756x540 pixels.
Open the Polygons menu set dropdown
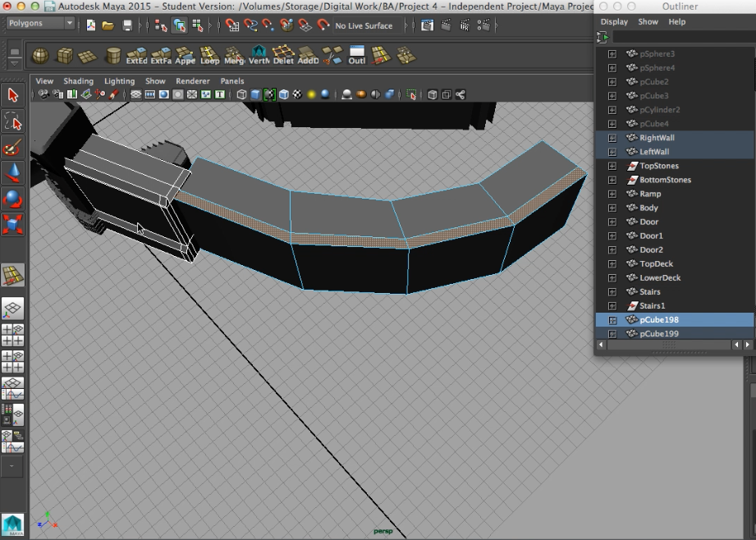point(40,23)
